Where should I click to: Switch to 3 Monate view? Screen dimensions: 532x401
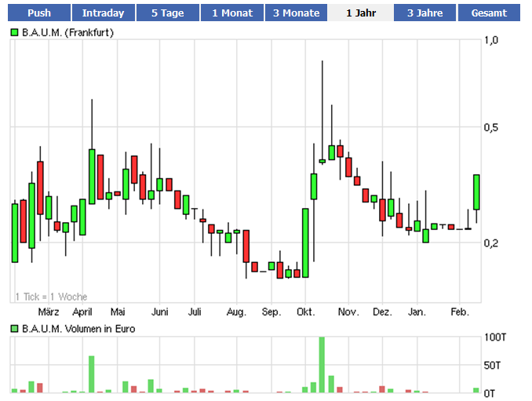(x=296, y=13)
